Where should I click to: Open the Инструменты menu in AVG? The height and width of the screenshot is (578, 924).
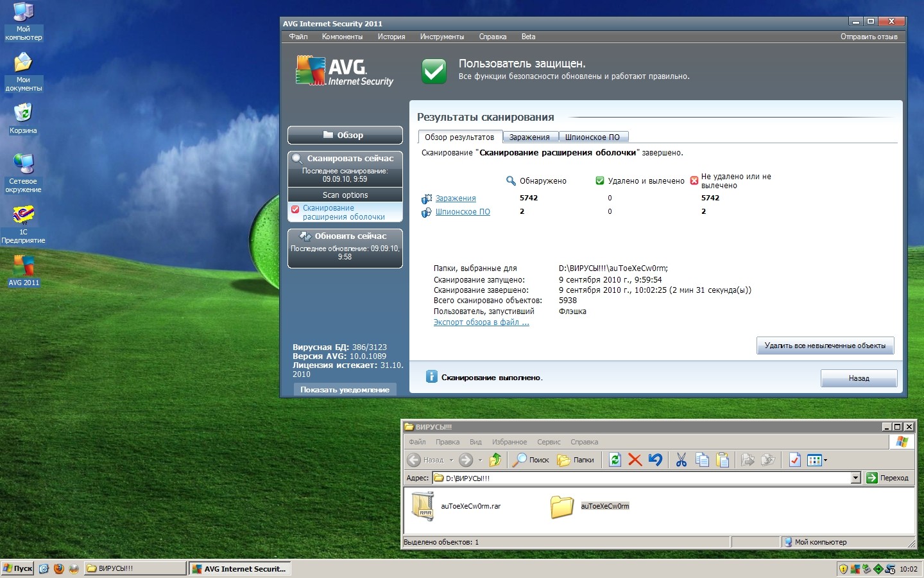pyautogui.click(x=441, y=37)
